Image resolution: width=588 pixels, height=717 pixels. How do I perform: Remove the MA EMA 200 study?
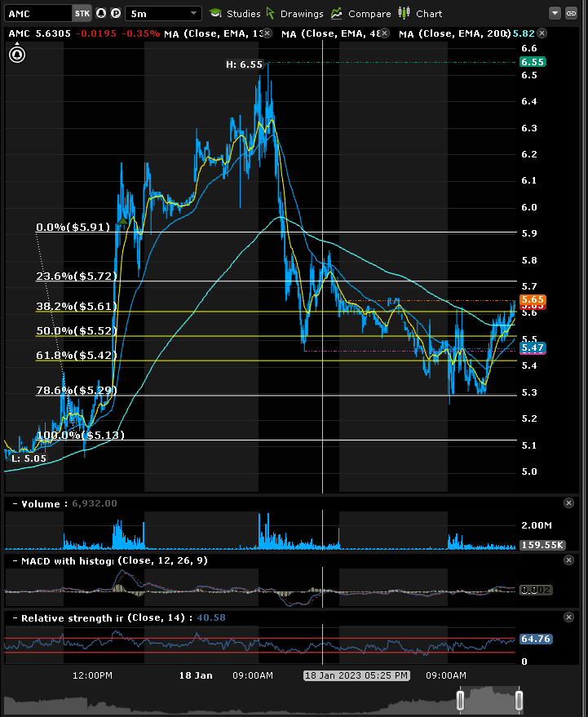click(x=542, y=33)
